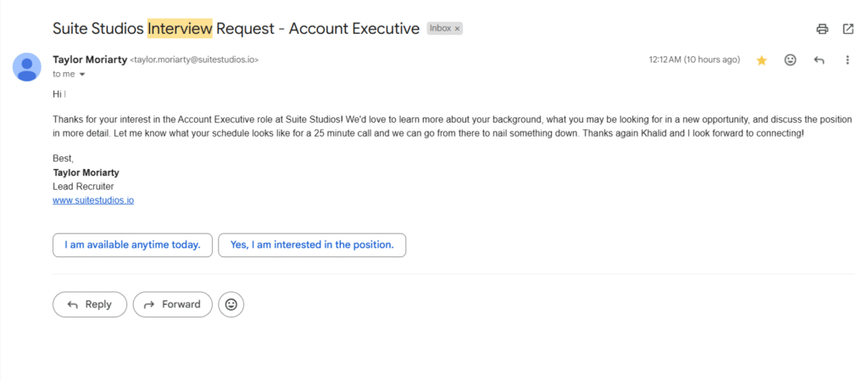Open the three-dot More options menu
This screenshot has width=868, height=381.
pyautogui.click(x=847, y=59)
